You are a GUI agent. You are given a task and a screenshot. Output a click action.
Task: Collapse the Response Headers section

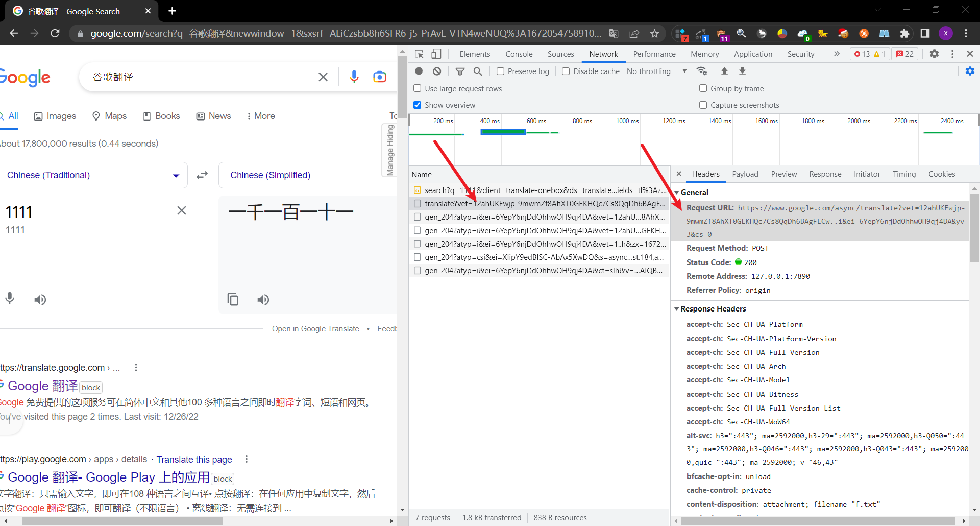click(x=713, y=309)
